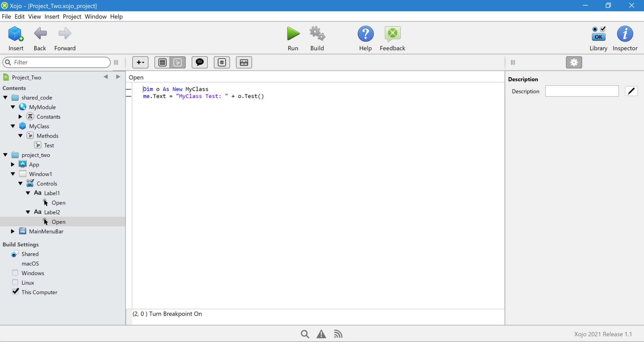This screenshot has height=342, width=644.
Task: Select Shared build settings
Action: click(30, 254)
